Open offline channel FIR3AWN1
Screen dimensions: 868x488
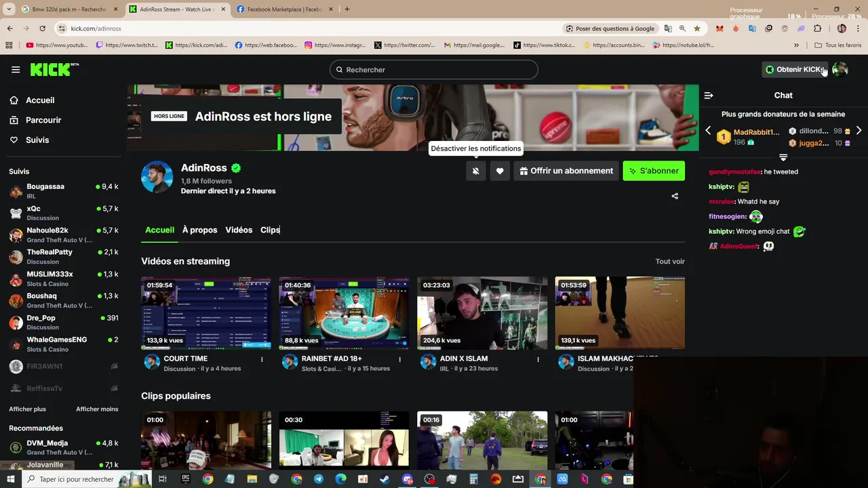[64, 366]
